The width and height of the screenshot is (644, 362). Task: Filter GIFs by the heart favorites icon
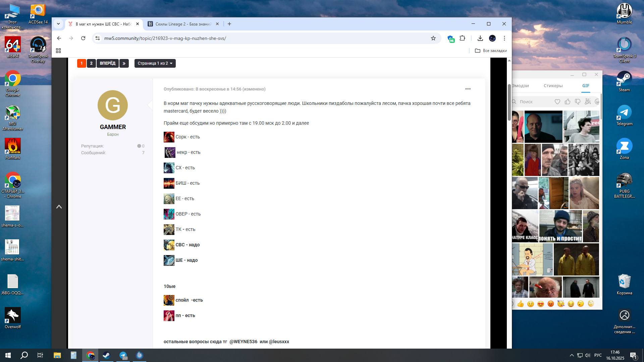tap(557, 102)
